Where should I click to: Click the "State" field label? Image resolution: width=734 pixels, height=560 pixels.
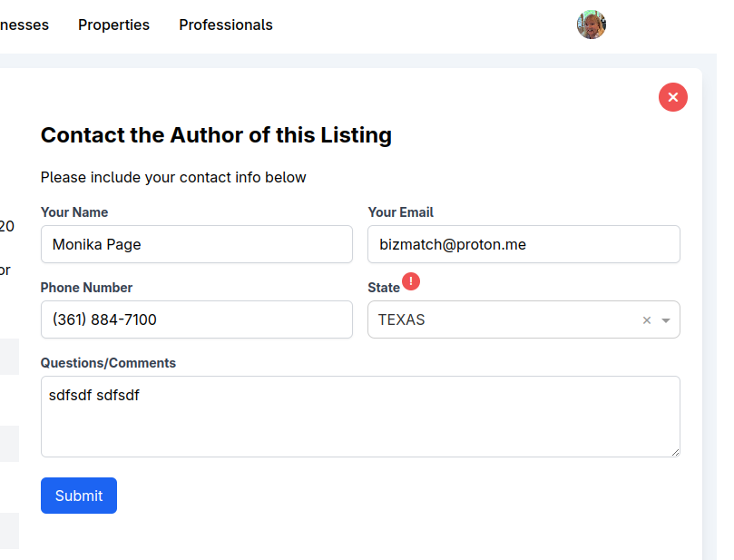383,288
